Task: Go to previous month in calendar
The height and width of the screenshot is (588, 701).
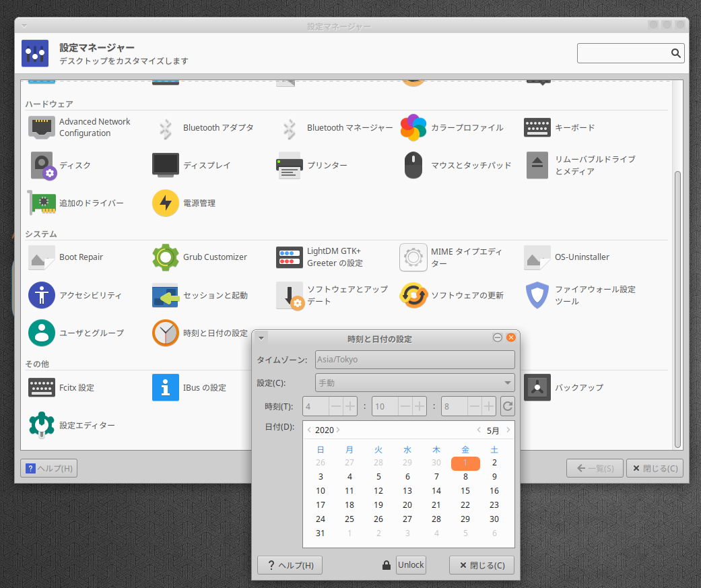Action: (x=479, y=430)
